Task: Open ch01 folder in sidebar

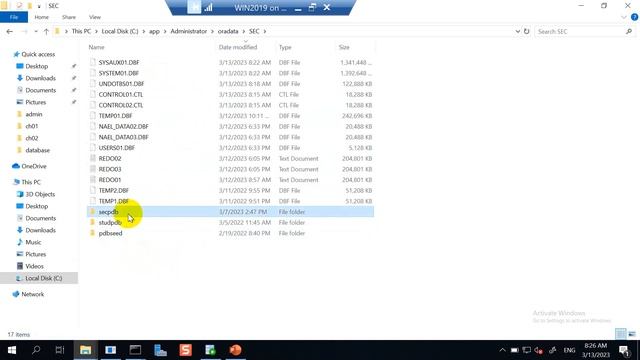Action: 31,126
